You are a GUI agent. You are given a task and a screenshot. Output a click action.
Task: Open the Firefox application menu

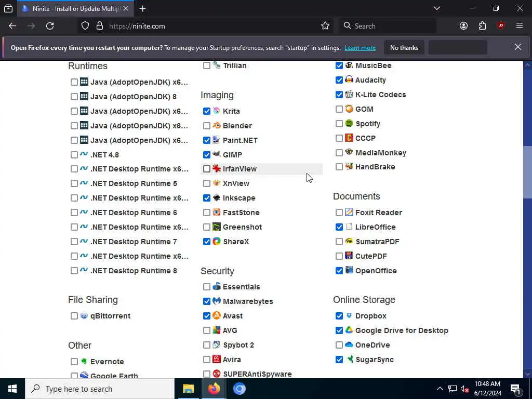[520, 26]
